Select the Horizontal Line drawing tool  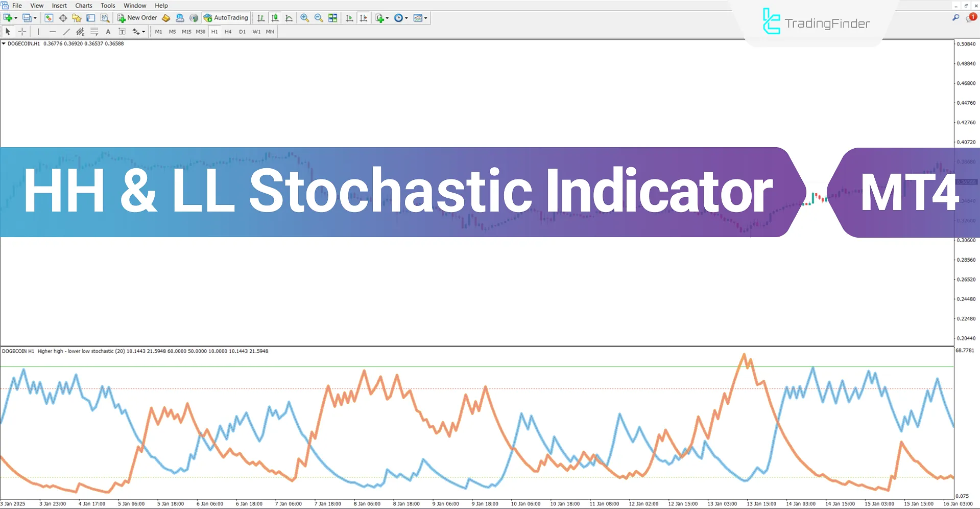[x=52, y=32]
